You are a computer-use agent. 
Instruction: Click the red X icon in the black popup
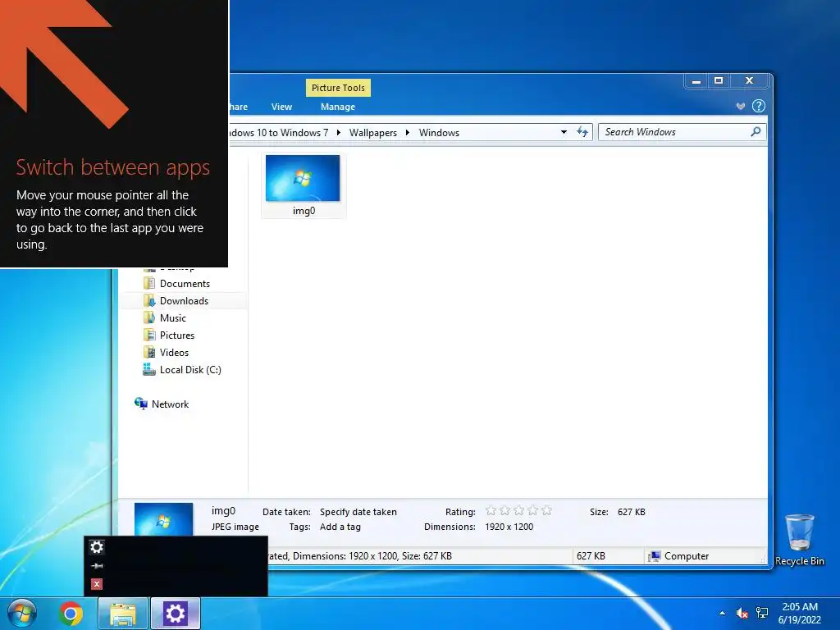(x=97, y=584)
